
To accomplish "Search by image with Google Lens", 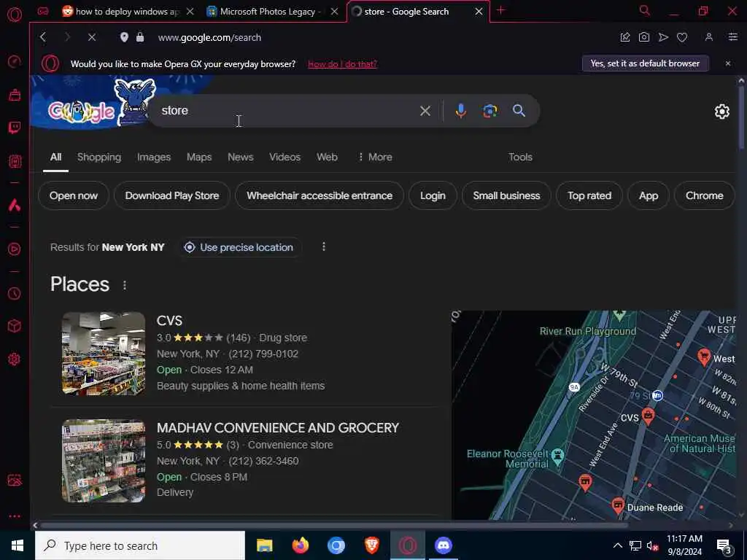I will [489, 111].
